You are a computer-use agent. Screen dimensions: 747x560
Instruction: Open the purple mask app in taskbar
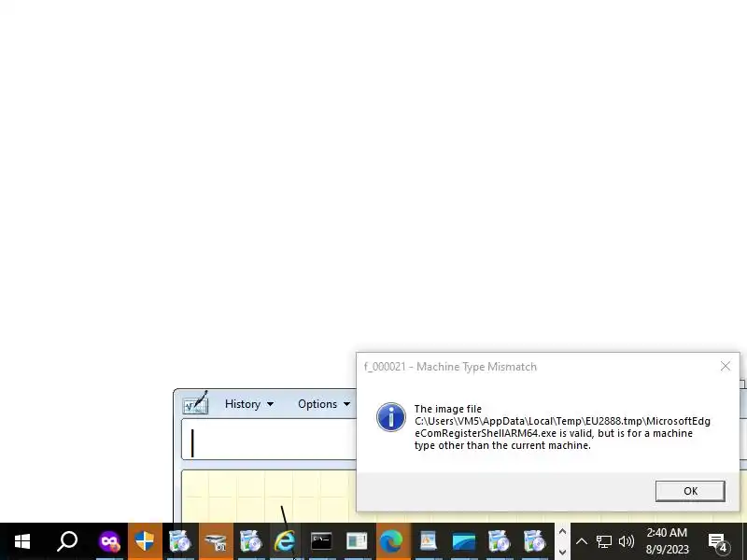[x=109, y=541]
